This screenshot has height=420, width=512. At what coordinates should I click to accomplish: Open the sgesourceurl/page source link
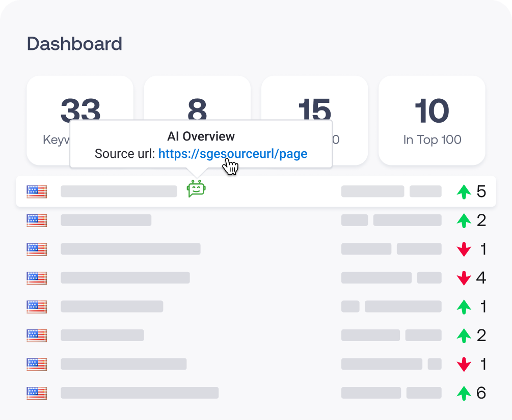coord(232,153)
